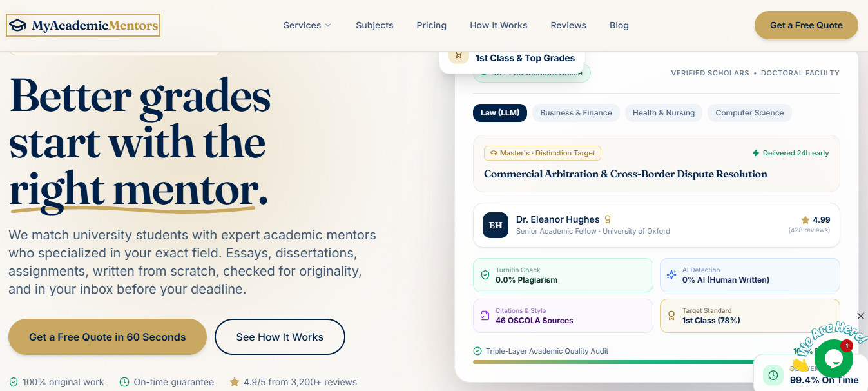
Task: Click Get a Free Quote in 60 Seconds
Action: (x=108, y=337)
